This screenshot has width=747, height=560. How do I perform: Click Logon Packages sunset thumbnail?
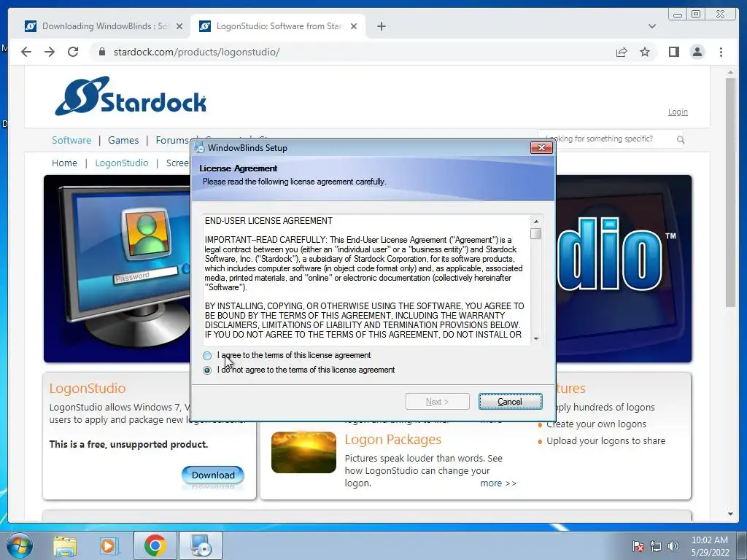click(x=303, y=452)
